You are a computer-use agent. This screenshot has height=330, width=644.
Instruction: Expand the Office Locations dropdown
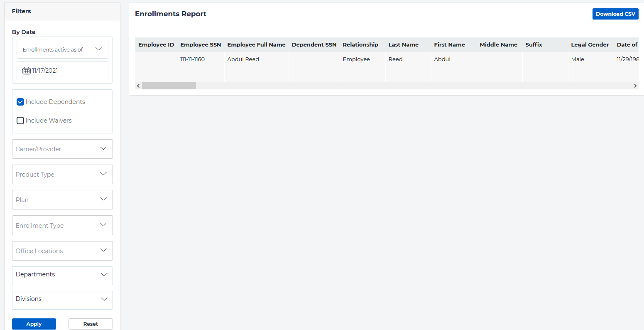[x=62, y=251]
